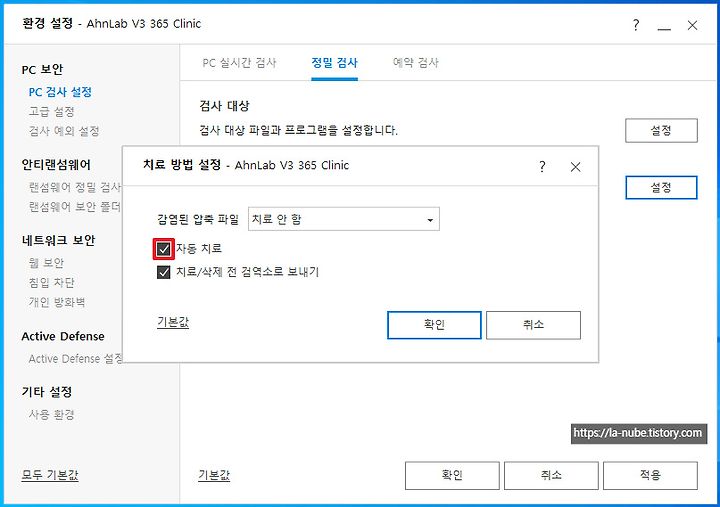Click 적용 button

[x=650, y=476]
